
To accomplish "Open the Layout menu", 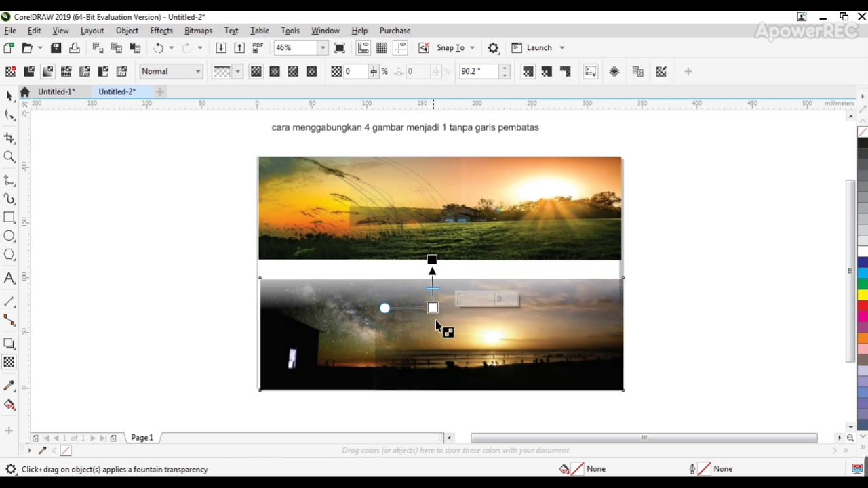I will [92, 30].
